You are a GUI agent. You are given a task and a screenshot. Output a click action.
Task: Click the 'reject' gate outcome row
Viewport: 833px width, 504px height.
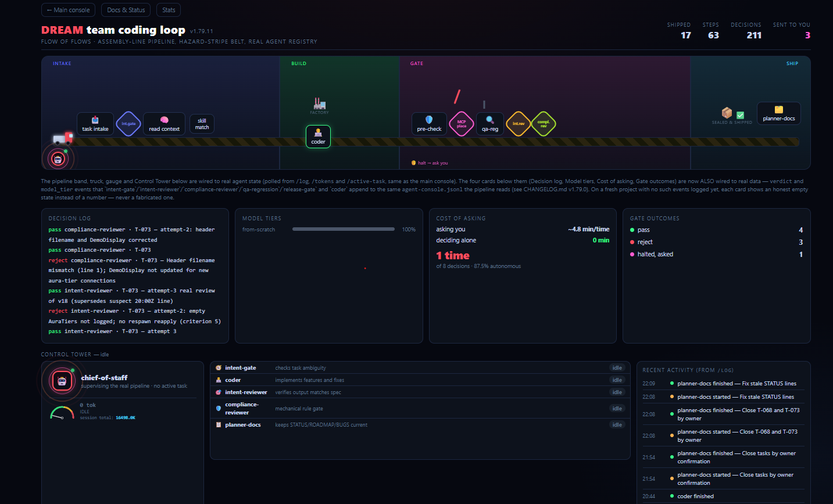coord(716,242)
